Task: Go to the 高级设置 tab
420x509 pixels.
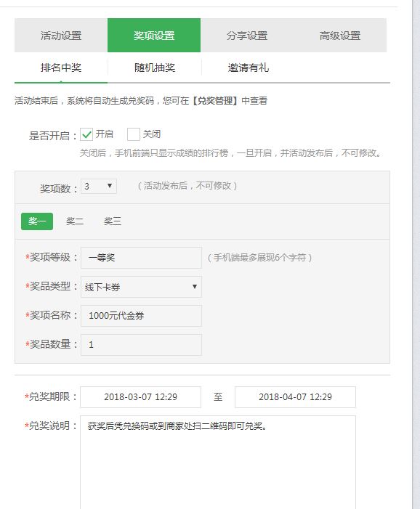Action: coord(340,36)
